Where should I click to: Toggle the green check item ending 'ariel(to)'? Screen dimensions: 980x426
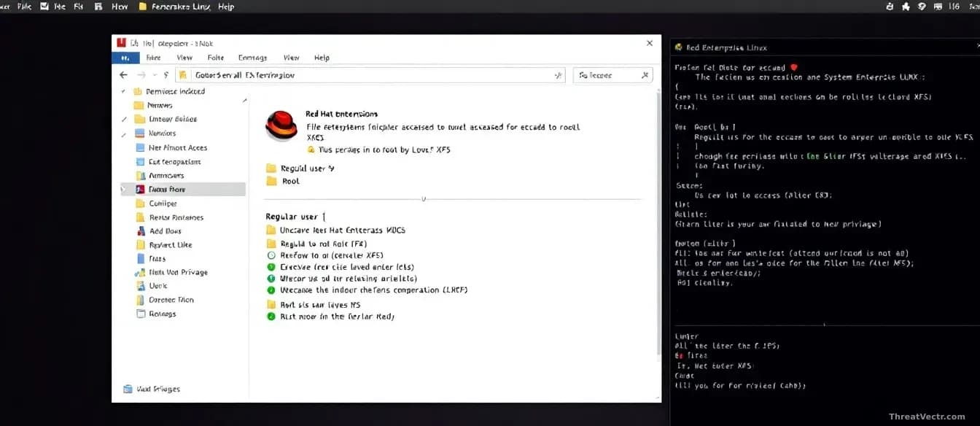(271, 279)
